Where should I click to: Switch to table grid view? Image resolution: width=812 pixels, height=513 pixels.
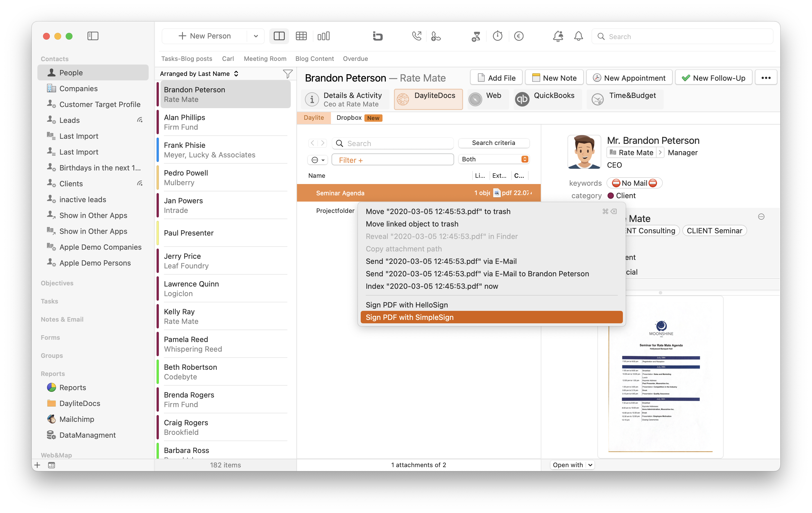pos(301,36)
